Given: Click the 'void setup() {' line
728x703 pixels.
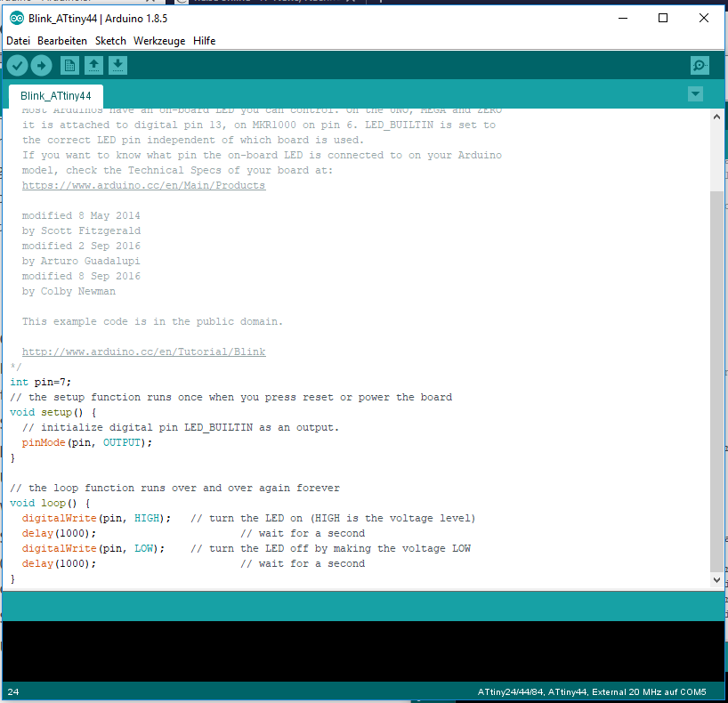Looking at the screenshot, I should tap(53, 412).
